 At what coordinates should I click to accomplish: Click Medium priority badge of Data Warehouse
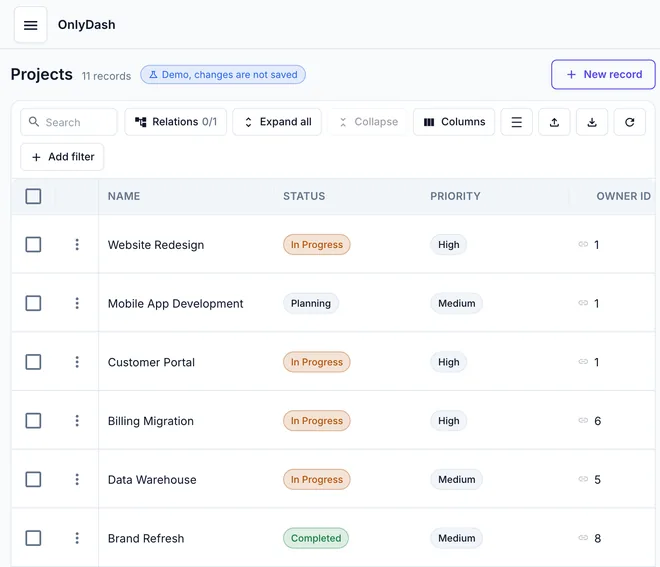(x=456, y=479)
